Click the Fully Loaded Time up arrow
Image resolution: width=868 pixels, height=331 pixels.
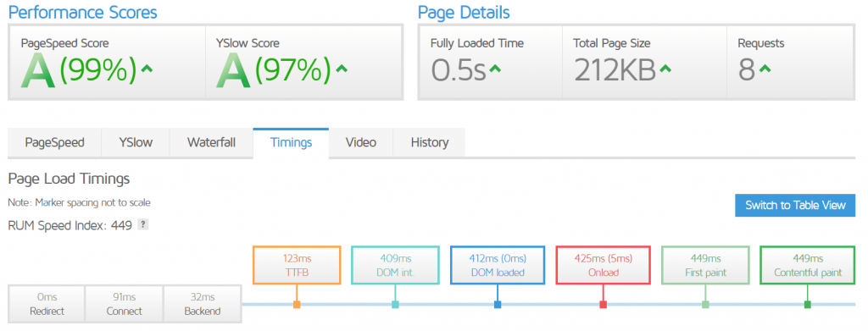click(x=495, y=69)
